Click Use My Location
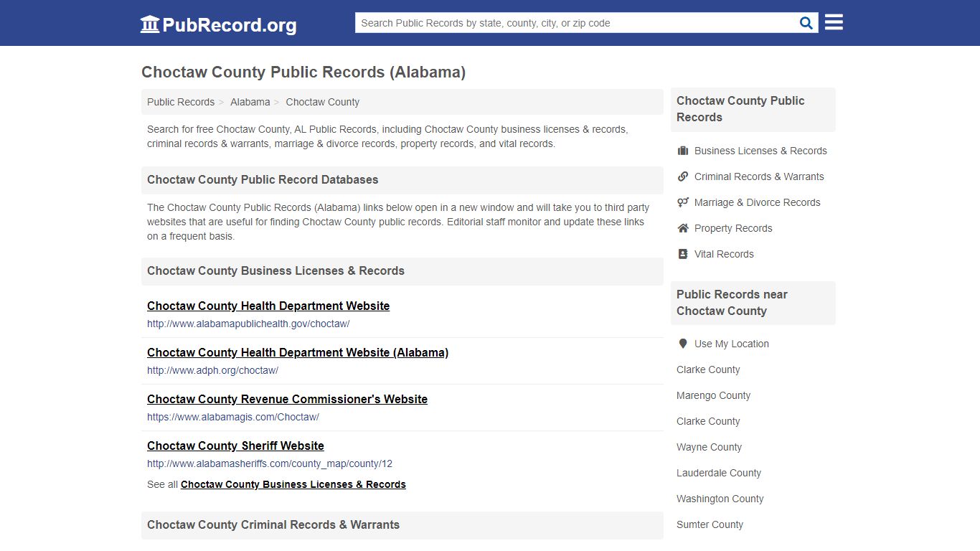The width and height of the screenshot is (980, 551). point(731,344)
